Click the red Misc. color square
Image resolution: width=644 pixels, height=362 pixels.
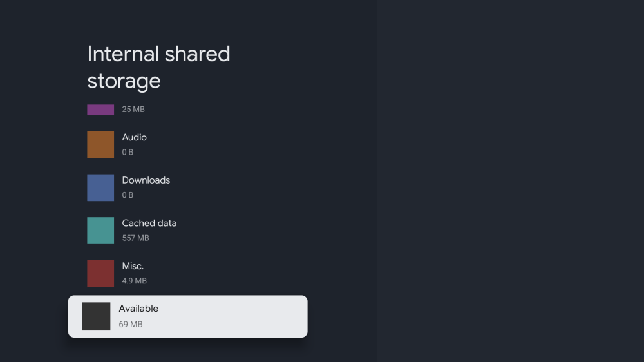(x=100, y=273)
